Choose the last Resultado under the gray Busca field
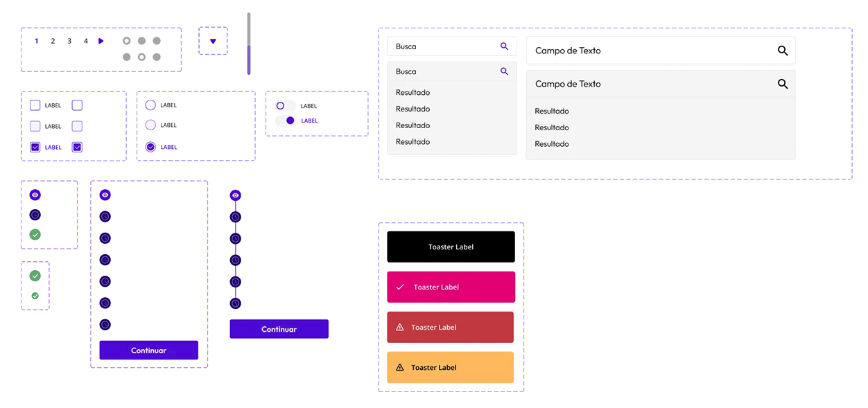 (413, 142)
